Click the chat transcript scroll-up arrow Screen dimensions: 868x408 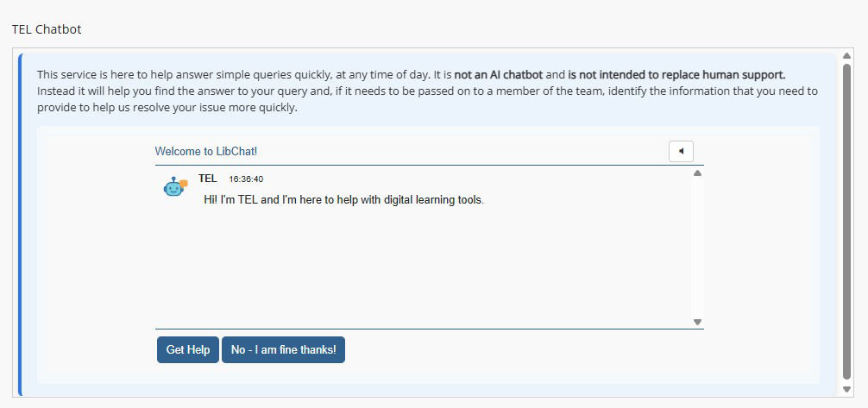pos(697,173)
